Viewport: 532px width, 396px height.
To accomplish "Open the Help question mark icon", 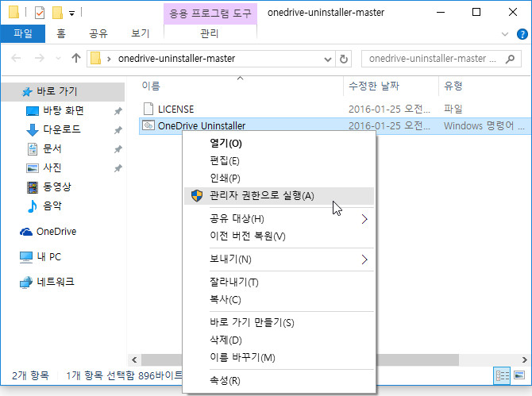I will coord(520,33).
